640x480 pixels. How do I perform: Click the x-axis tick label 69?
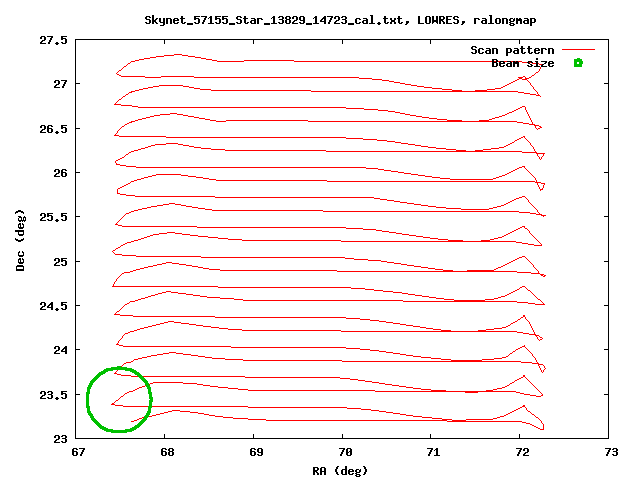click(256, 452)
